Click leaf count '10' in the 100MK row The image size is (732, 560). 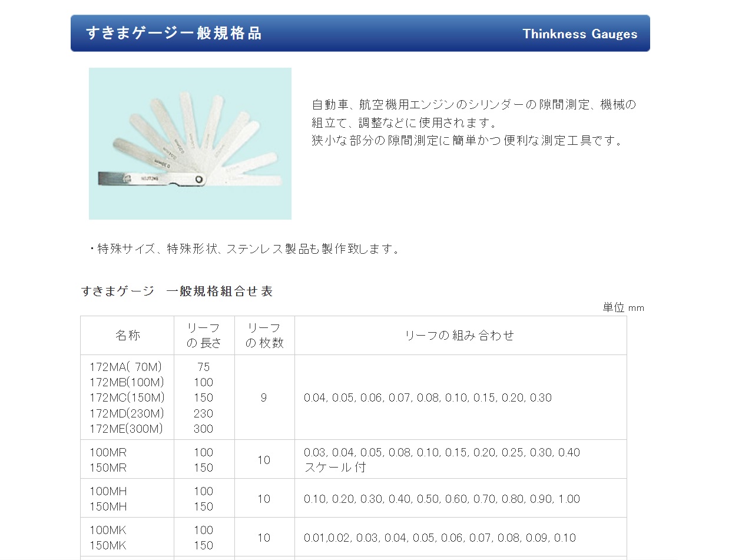point(264,538)
